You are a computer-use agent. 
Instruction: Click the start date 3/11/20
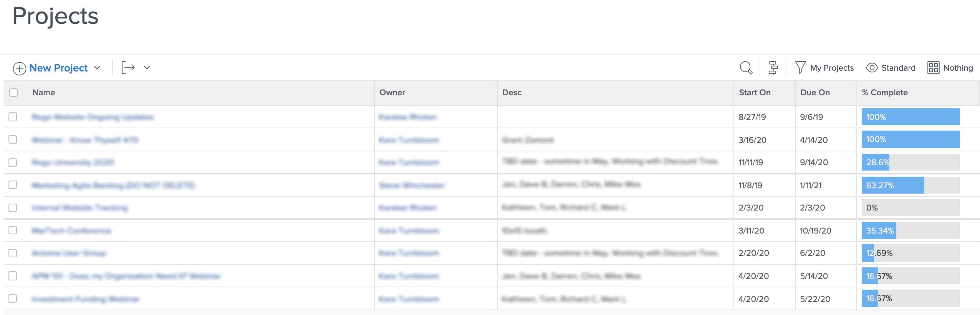pyautogui.click(x=751, y=231)
